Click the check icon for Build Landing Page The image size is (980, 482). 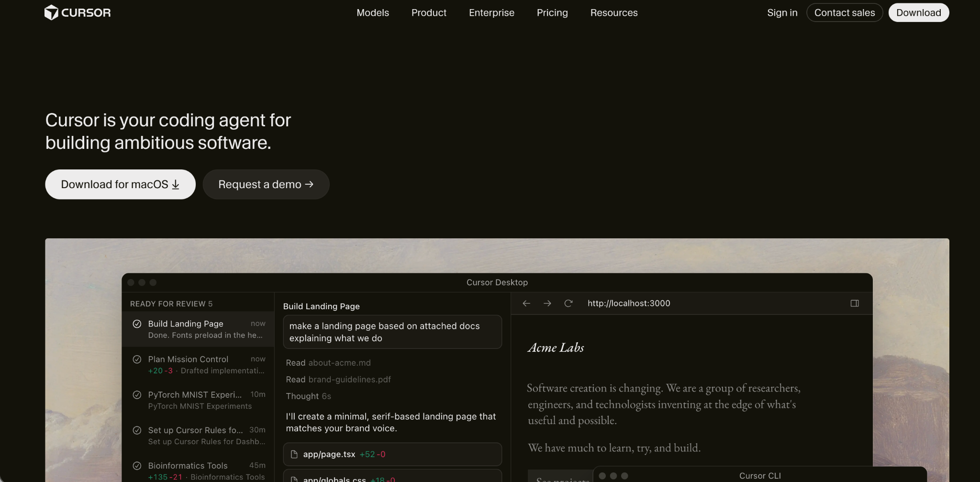[137, 324]
